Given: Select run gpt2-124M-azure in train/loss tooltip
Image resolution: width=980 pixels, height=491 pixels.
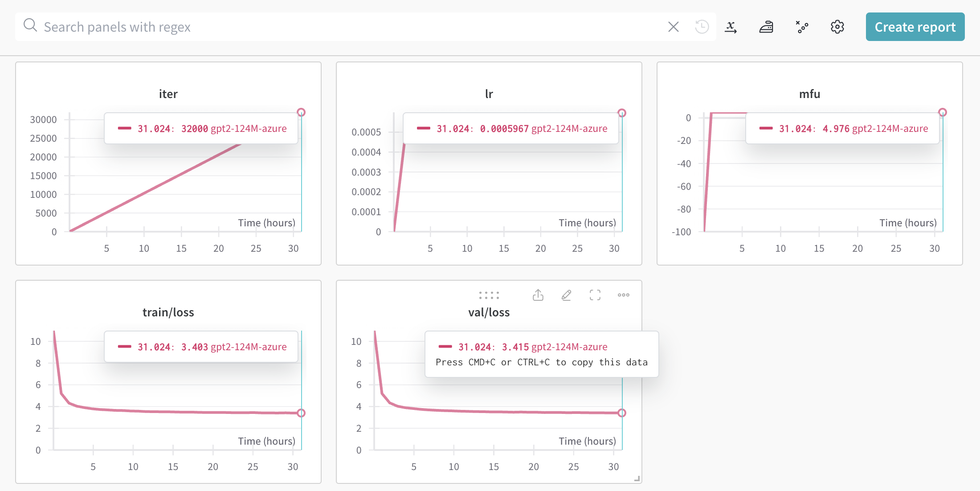Looking at the screenshot, I should 249,347.
